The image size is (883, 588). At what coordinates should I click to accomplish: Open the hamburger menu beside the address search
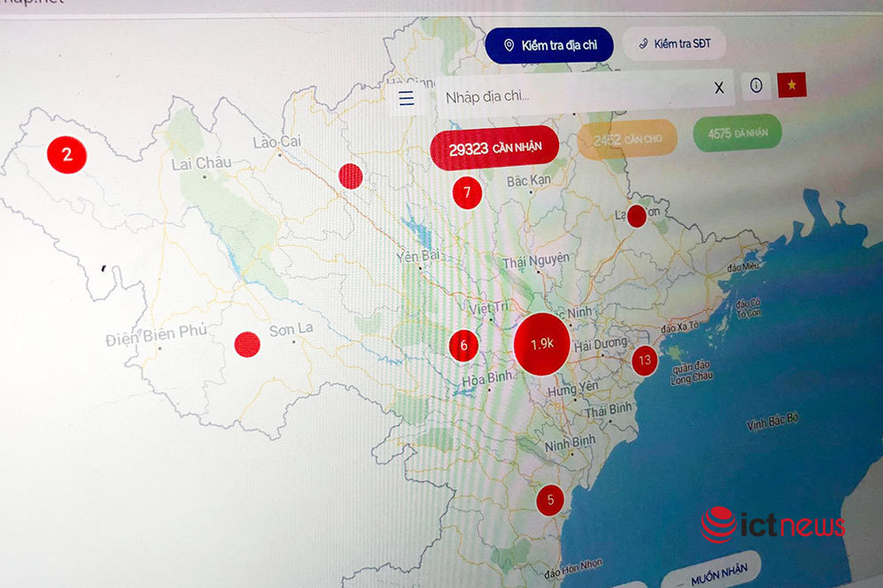click(405, 98)
